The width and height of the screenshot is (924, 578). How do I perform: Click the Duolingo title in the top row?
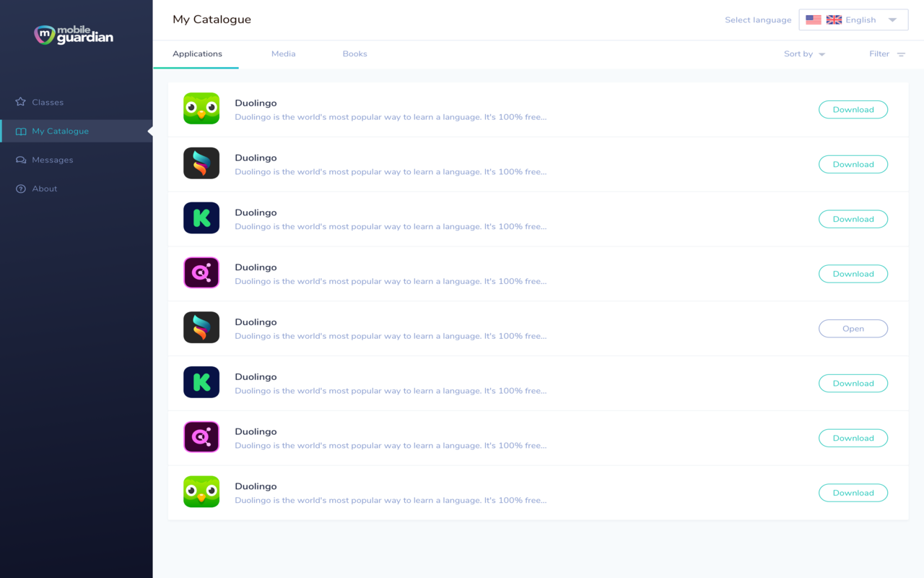click(x=256, y=103)
